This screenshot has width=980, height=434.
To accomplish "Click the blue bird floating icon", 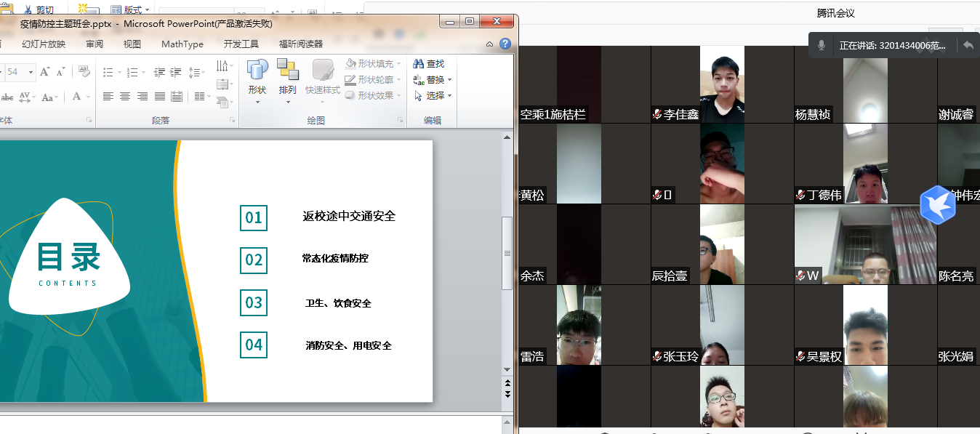I will pos(937,205).
